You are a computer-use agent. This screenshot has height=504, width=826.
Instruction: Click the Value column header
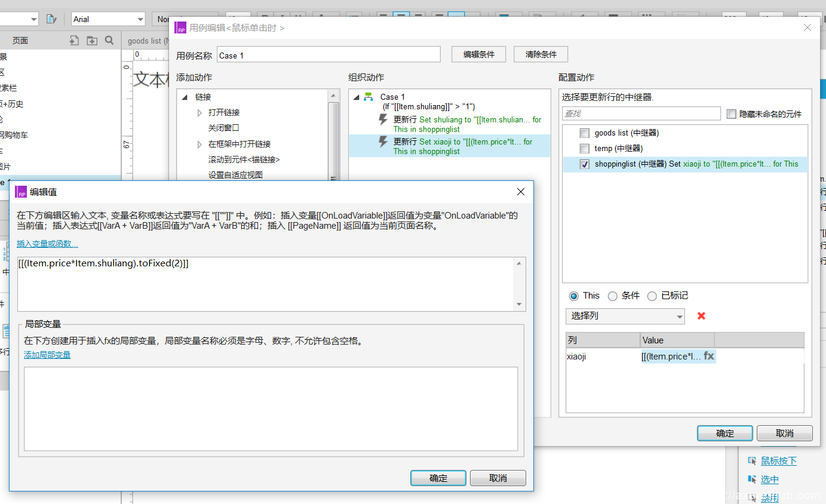(x=677, y=340)
